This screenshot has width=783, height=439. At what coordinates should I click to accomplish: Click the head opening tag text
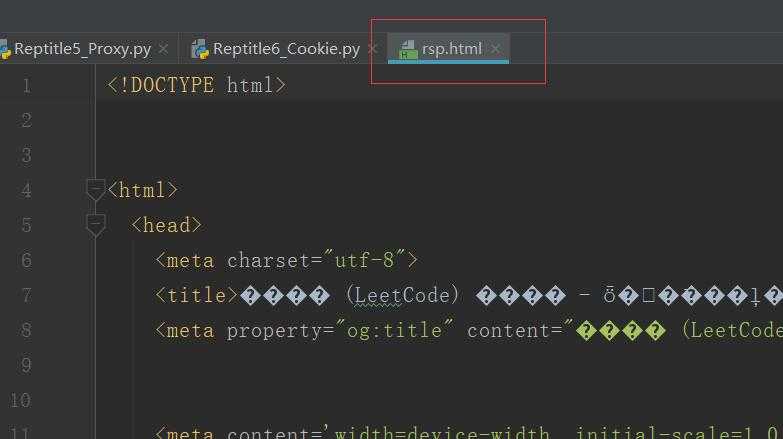click(166, 225)
